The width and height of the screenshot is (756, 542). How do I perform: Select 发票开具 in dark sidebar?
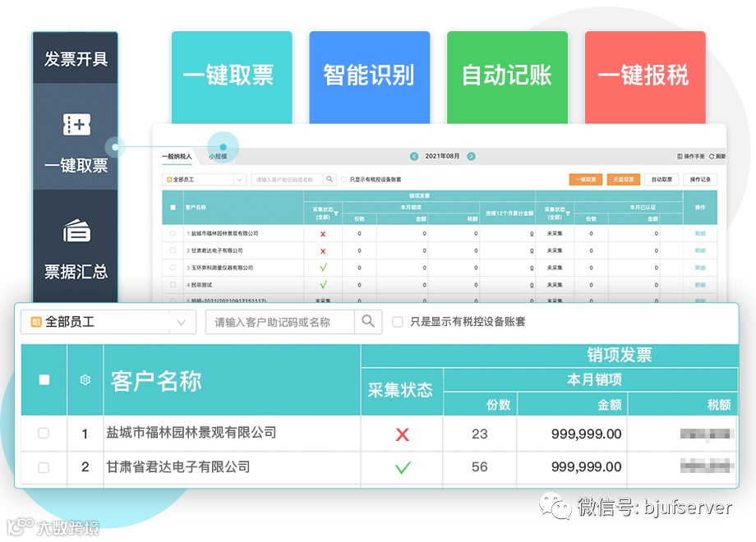[76, 59]
